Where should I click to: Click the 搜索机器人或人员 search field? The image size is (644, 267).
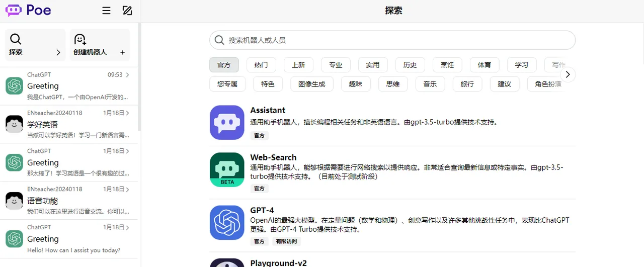[392, 40]
